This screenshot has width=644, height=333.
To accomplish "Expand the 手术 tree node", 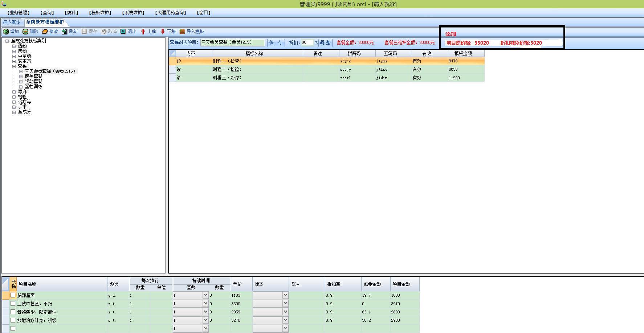I will coord(14,107).
